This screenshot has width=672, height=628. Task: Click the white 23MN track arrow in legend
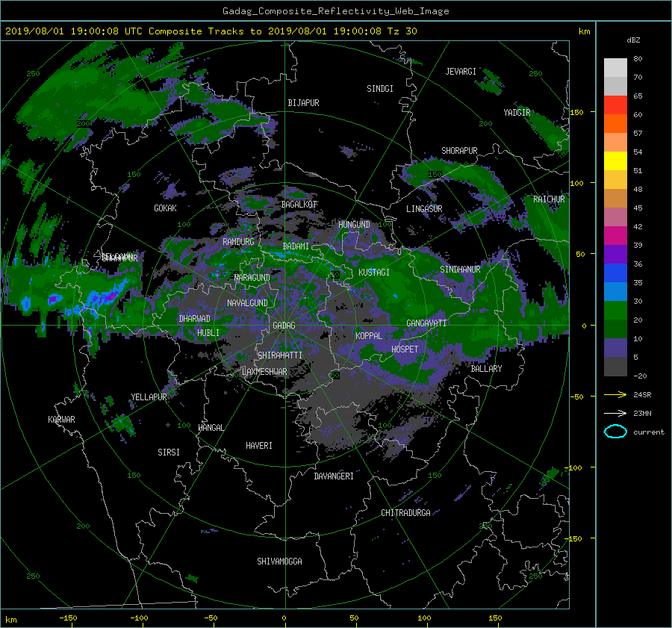[615, 413]
